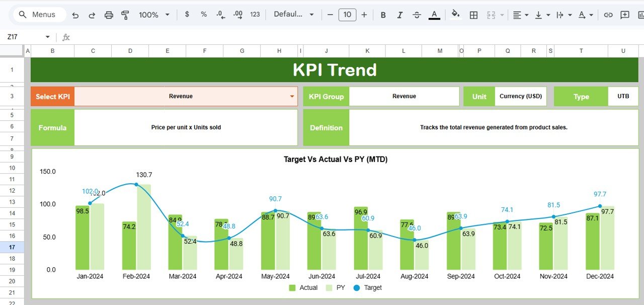Open the Print dialog
This screenshot has width=644, height=305.
point(109,15)
